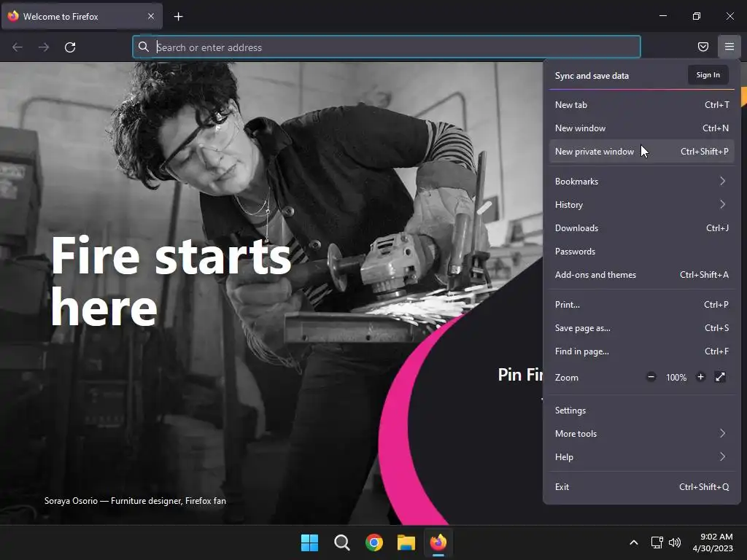Click Sync and save data
The width and height of the screenshot is (747, 560).
tap(592, 76)
